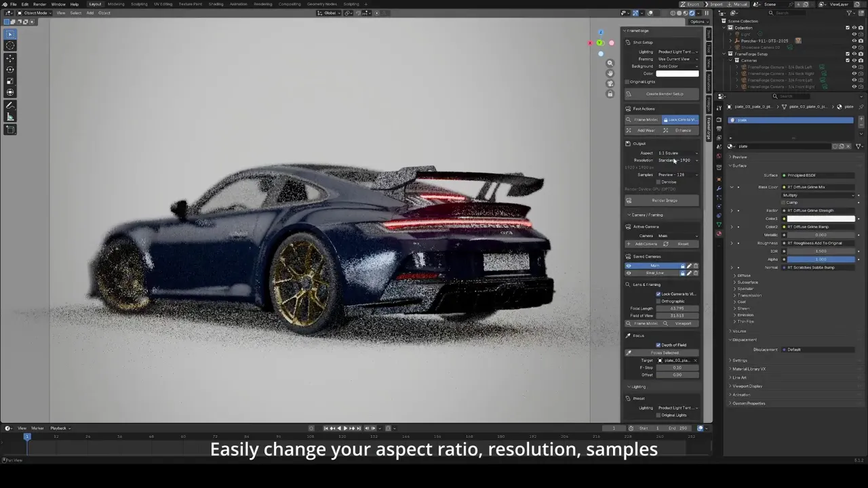Open the viewport Object menu
Image resolution: width=868 pixels, height=488 pixels.
click(x=104, y=13)
